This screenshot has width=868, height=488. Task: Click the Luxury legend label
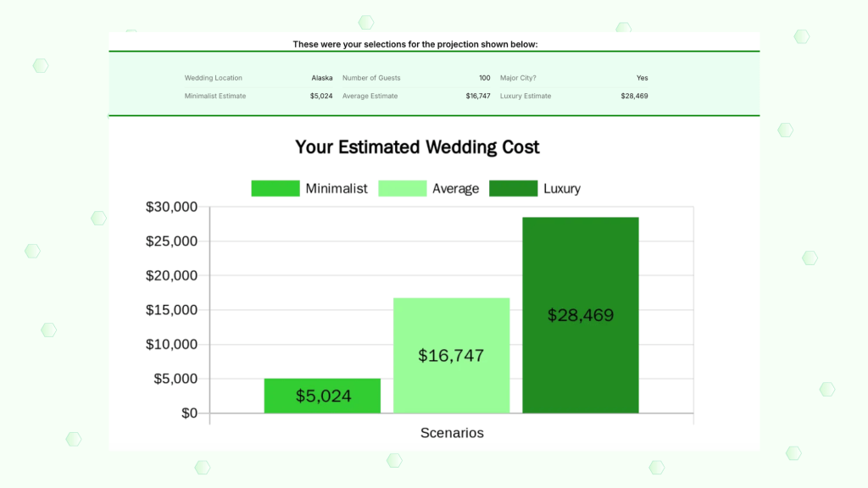[562, 188]
